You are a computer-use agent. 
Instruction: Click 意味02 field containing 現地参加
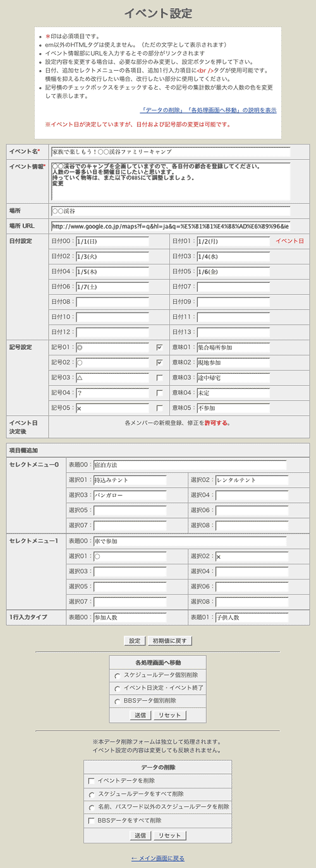tap(233, 362)
